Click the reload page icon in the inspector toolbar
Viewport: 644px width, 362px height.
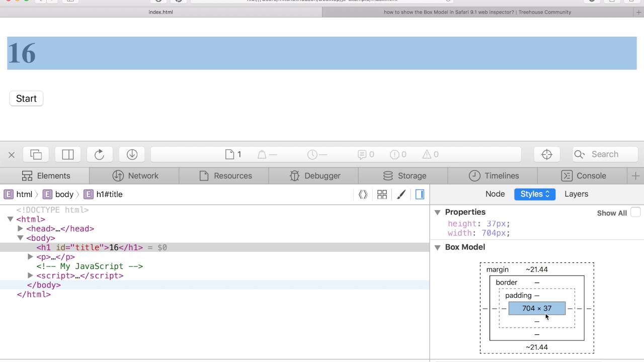[99, 154]
